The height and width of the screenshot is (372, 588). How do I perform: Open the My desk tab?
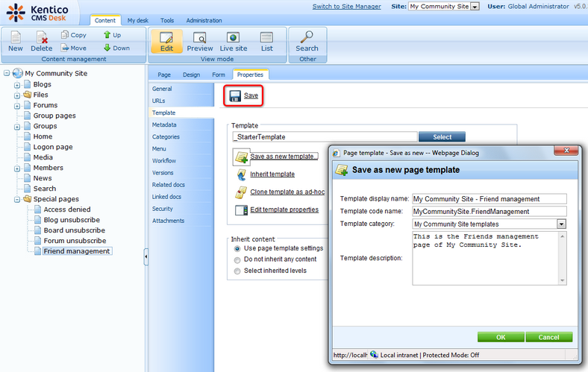[x=137, y=20]
